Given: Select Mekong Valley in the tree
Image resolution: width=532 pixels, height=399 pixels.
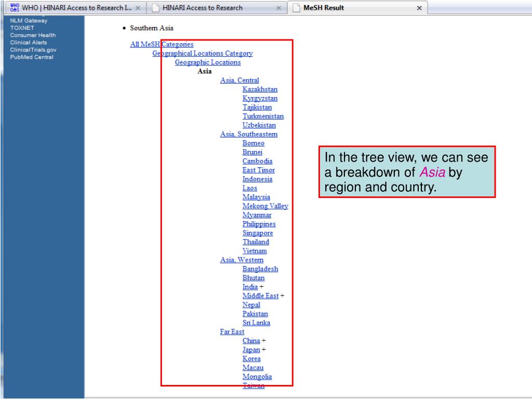Looking at the screenshot, I should pos(265,206).
